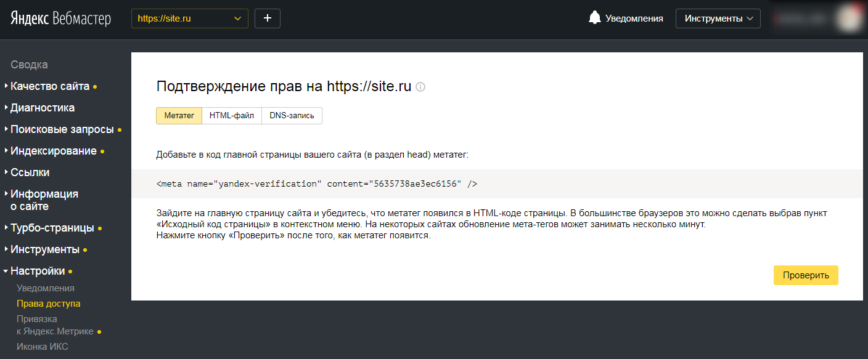
Task: Click the yandex-verification meta tag code line
Action: coord(317,184)
